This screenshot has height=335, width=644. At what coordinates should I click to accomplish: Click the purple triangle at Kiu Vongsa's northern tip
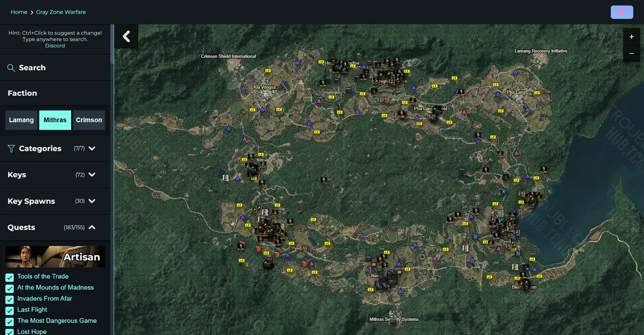297,63
